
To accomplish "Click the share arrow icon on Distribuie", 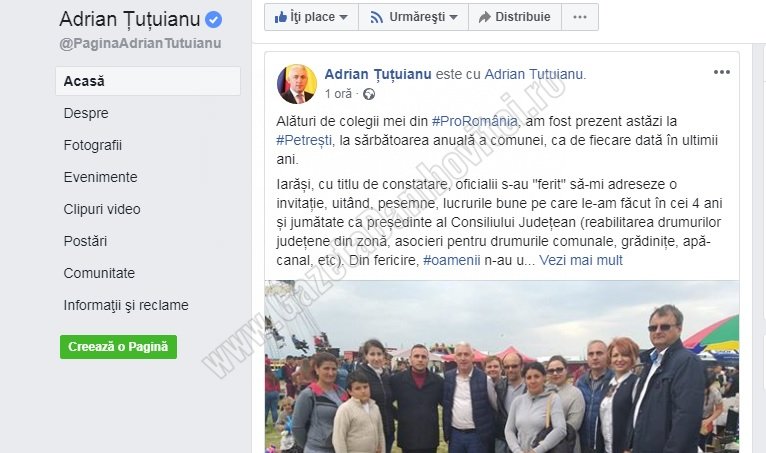I will (x=485, y=18).
